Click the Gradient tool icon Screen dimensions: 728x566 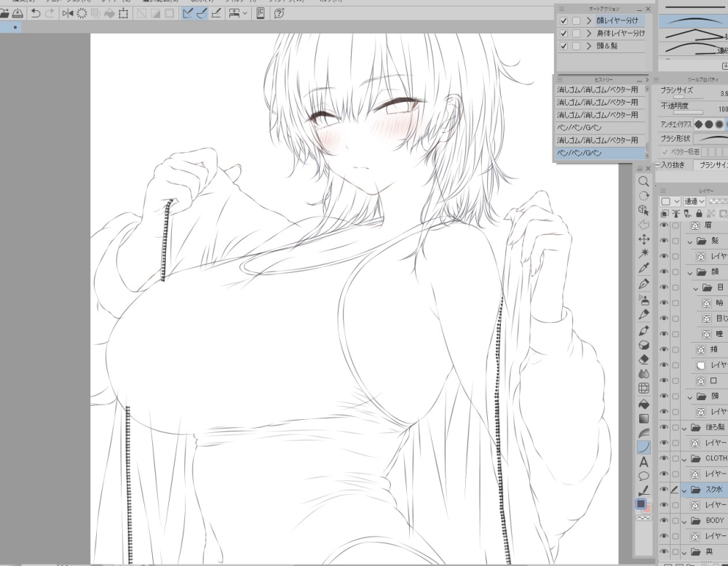644,418
